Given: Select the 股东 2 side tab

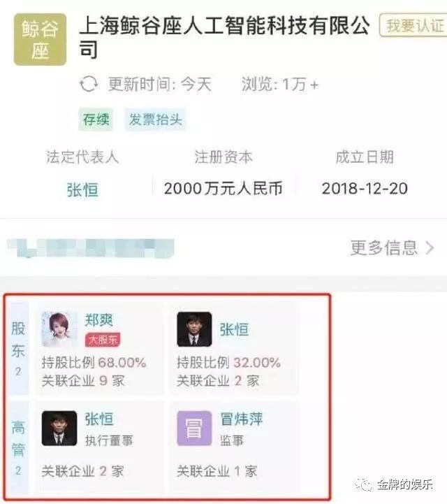Looking at the screenshot, I should pos(19,348).
